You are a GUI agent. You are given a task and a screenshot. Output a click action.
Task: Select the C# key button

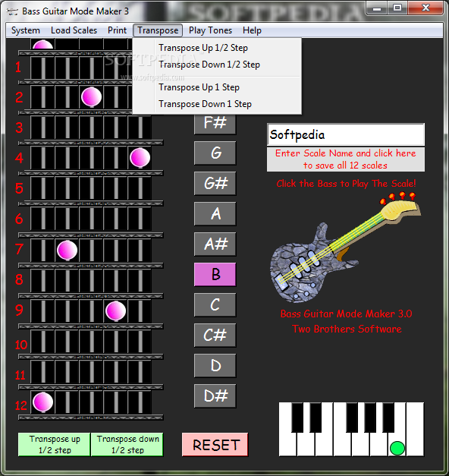pyautogui.click(x=215, y=335)
